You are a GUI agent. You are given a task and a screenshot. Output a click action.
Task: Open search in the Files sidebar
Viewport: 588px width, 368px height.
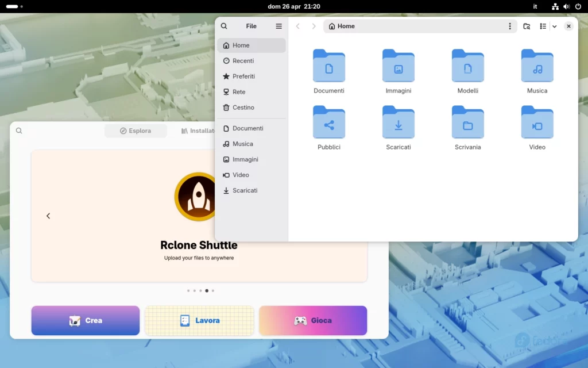224,26
